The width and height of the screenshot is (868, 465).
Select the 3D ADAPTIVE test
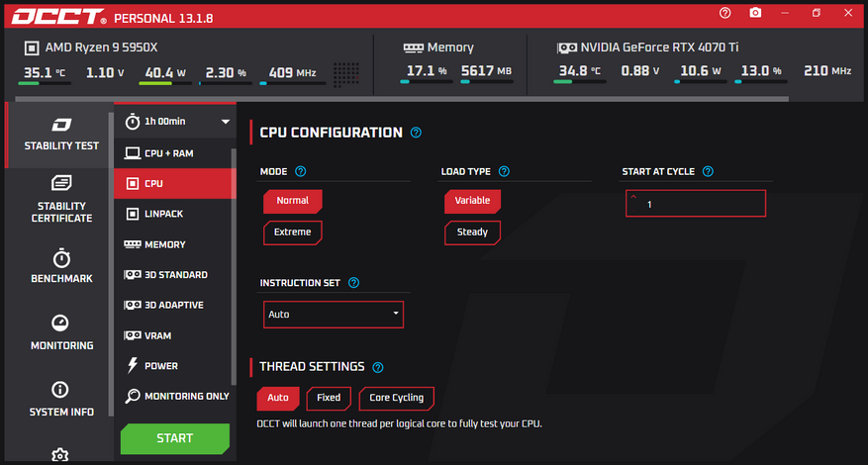174,305
